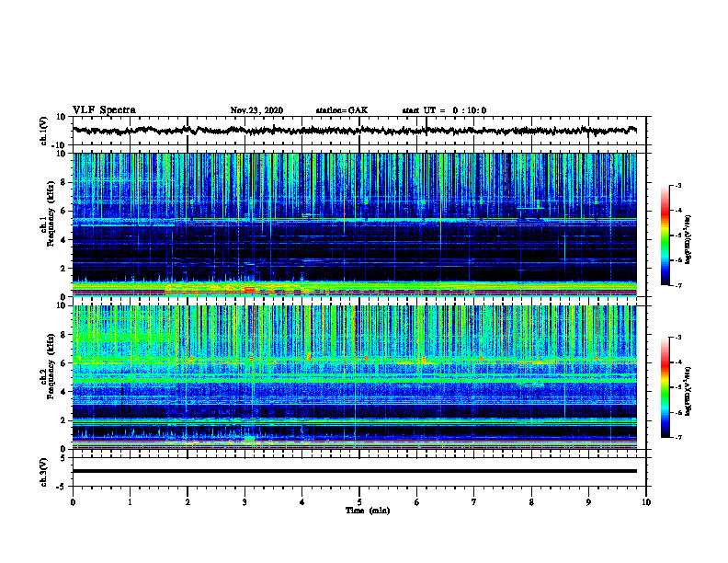728x563 pixels.
Task: Click the "-3" value on ch.2 colorbar
Action: pos(677,338)
